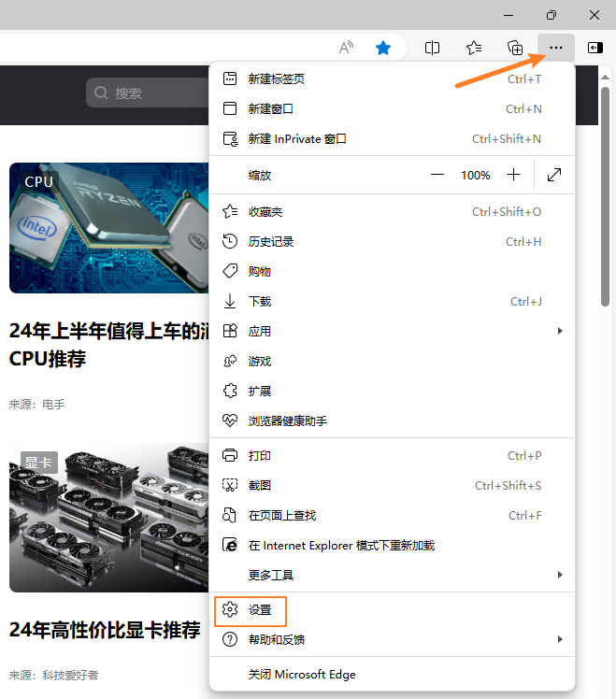The width and height of the screenshot is (616, 699).
Task: Select 在 Internet Explorer 模式下重新加载
Action: [392, 545]
